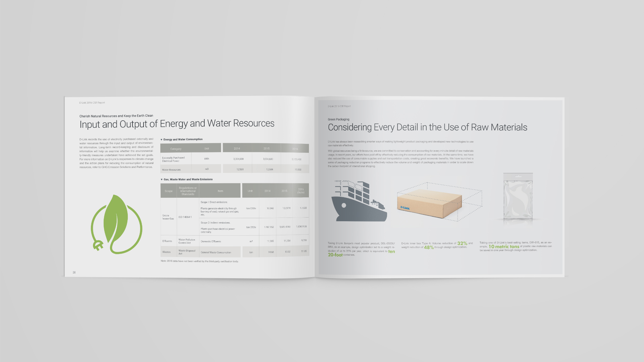Click the green '10 metric tons' text
The image size is (644, 362).
(x=504, y=246)
